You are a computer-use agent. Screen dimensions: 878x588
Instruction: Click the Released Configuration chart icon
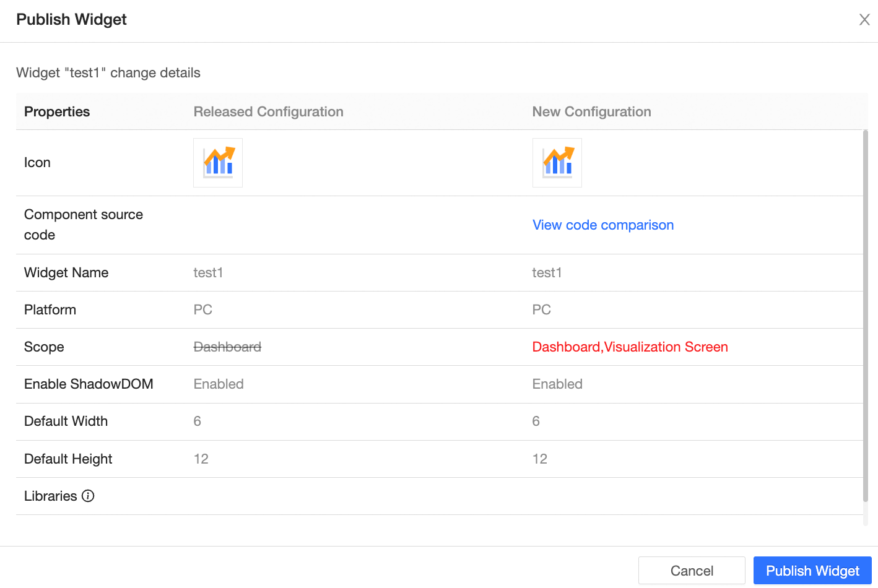[218, 163]
